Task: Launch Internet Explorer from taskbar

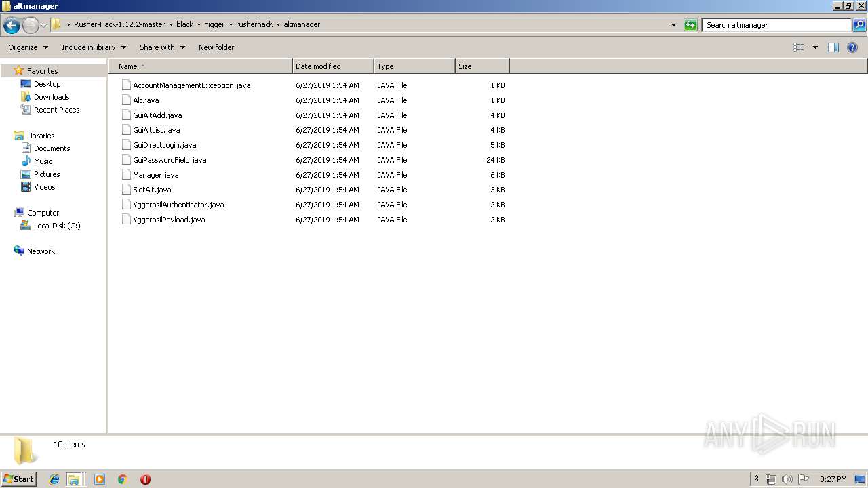Action: (54, 479)
